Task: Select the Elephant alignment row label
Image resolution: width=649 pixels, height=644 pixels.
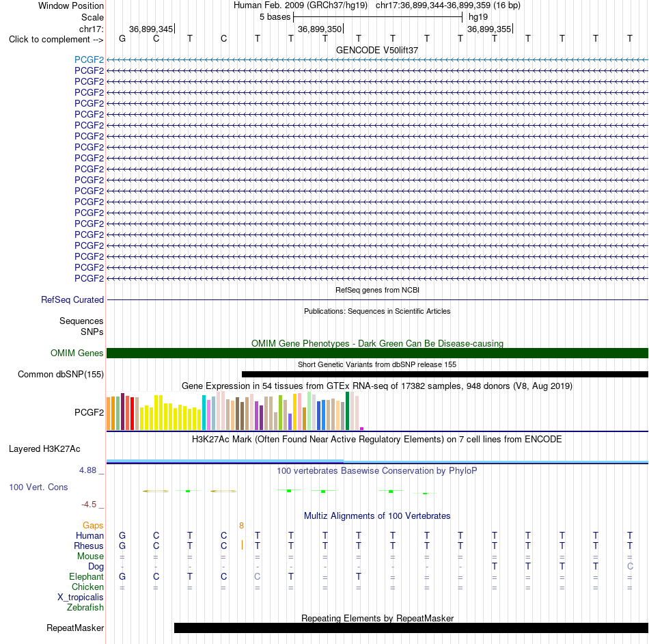Action: (x=86, y=577)
